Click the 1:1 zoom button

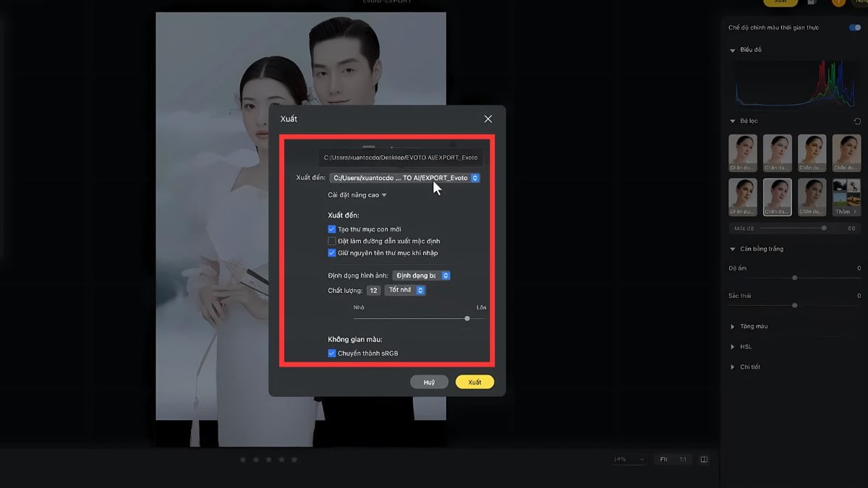[682, 459]
